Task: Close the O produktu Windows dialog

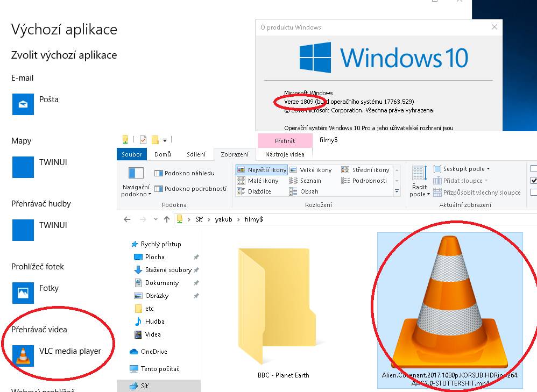Action: coord(494,27)
